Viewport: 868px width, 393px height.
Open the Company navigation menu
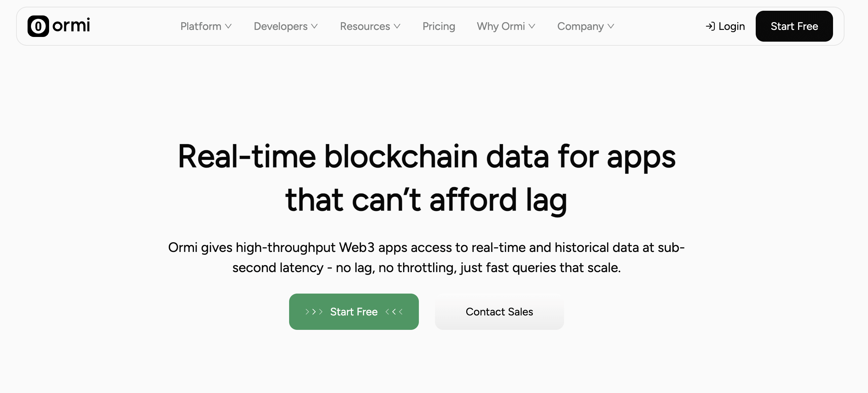pos(580,26)
